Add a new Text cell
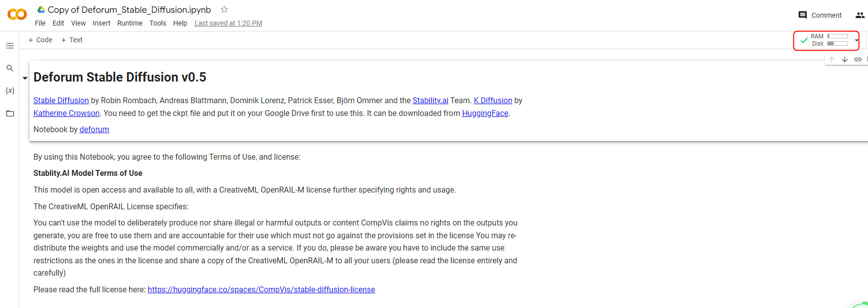This screenshot has height=308, width=868. 72,40
